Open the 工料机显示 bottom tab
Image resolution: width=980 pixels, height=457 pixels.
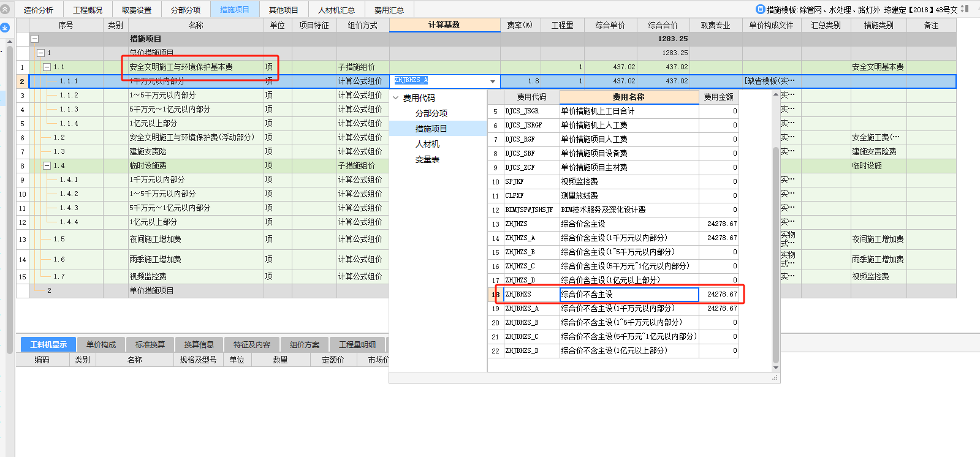point(48,344)
